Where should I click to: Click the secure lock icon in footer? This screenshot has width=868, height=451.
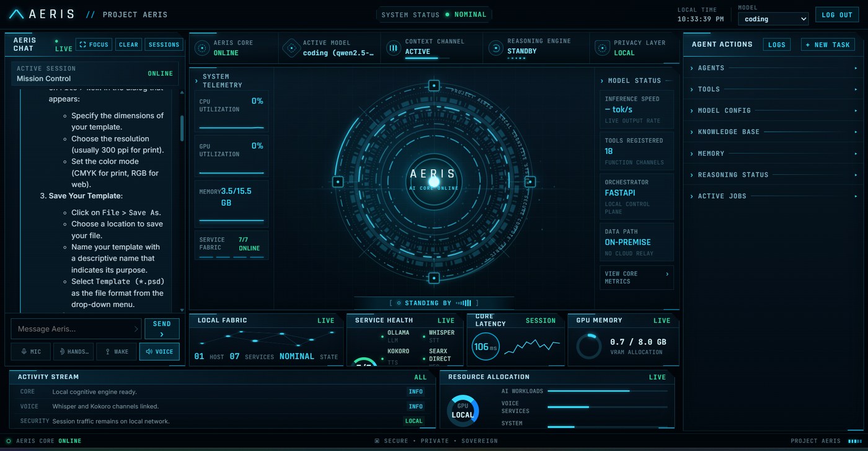coord(377,441)
